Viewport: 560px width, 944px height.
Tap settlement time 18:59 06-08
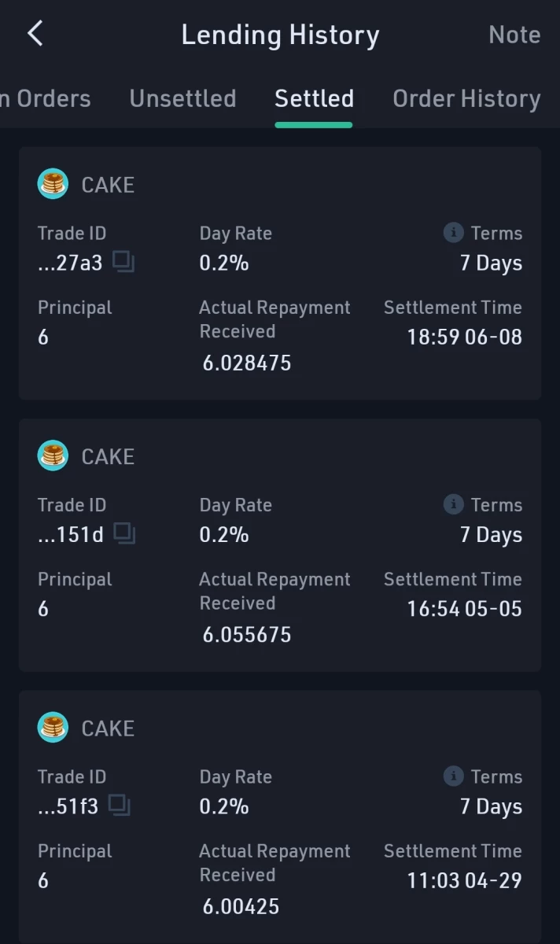464,337
